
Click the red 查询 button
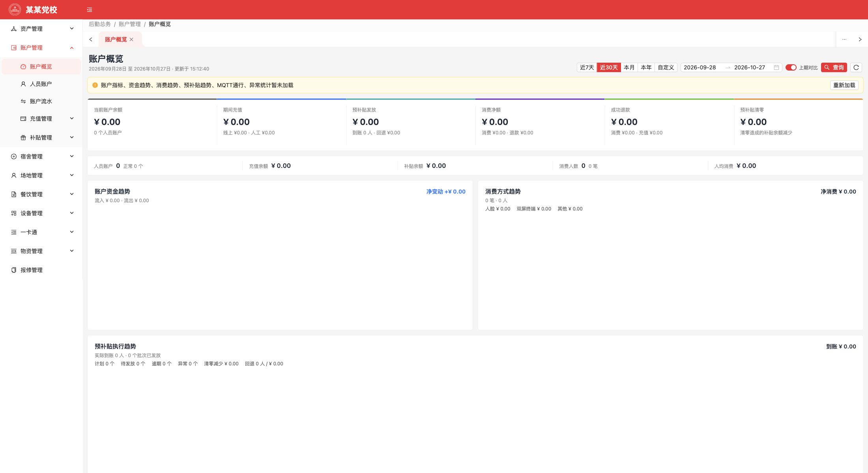834,67
